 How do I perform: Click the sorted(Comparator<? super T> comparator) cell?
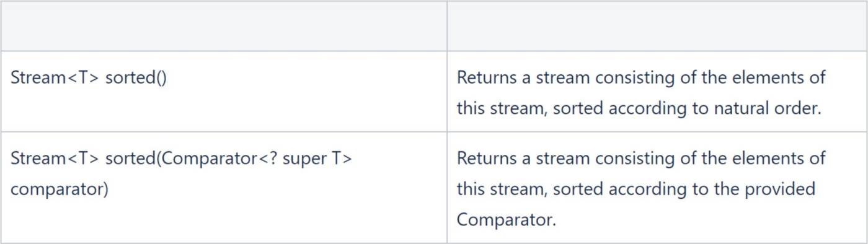pos(224,188)
